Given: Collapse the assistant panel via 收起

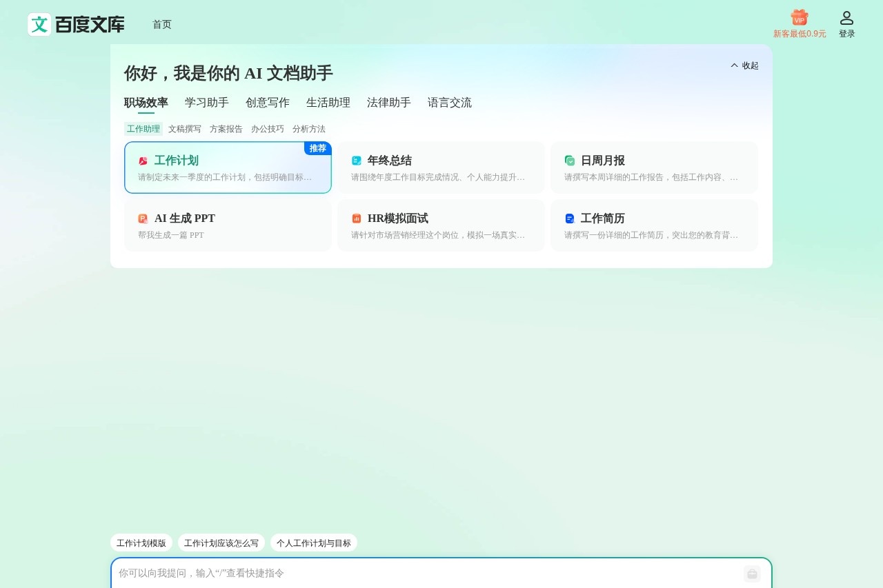Looking at the screenshot, I should (745, 65).
